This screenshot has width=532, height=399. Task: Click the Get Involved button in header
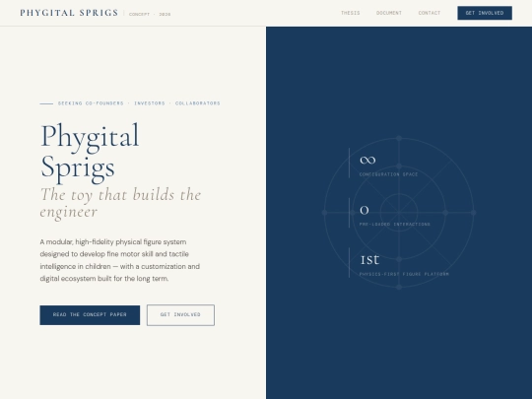point(485,13)
